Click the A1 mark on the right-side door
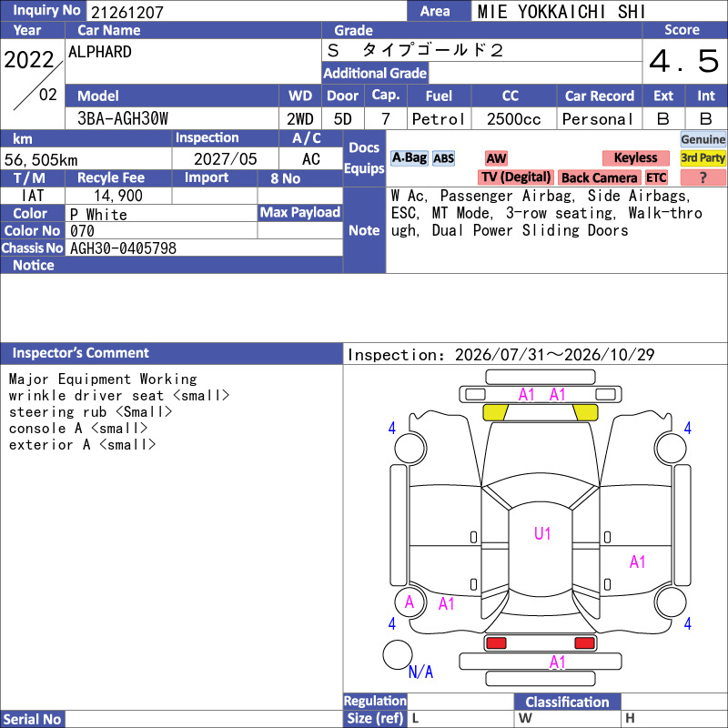The height and width of the screenshot is (728, 728). (638, 561)
